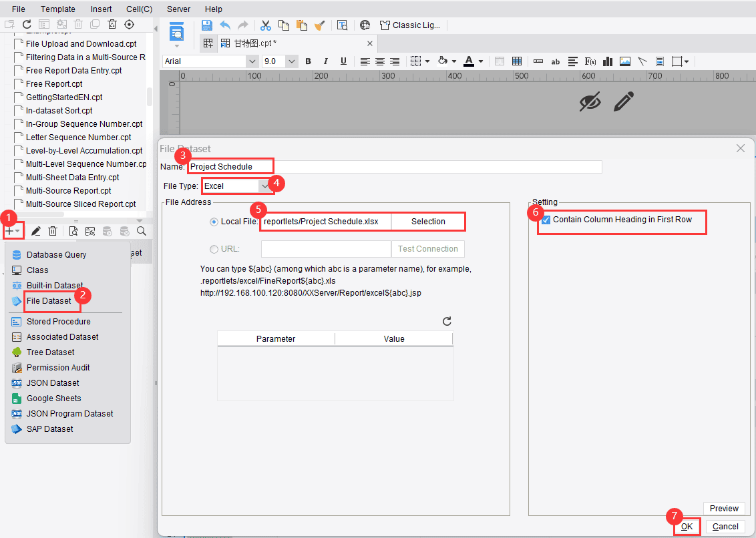Click the font color swatch icon
Image resolution: width=756 pixels, height=538 pixels.
point(469,61)
